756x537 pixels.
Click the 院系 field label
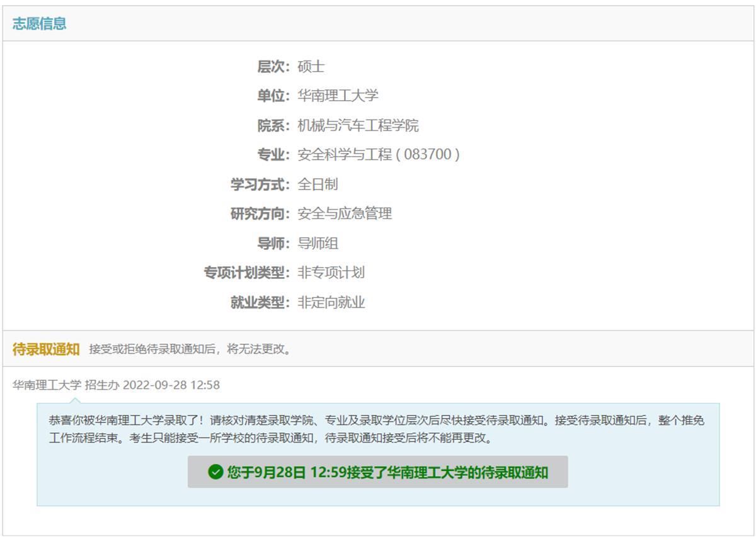point(273,126)
